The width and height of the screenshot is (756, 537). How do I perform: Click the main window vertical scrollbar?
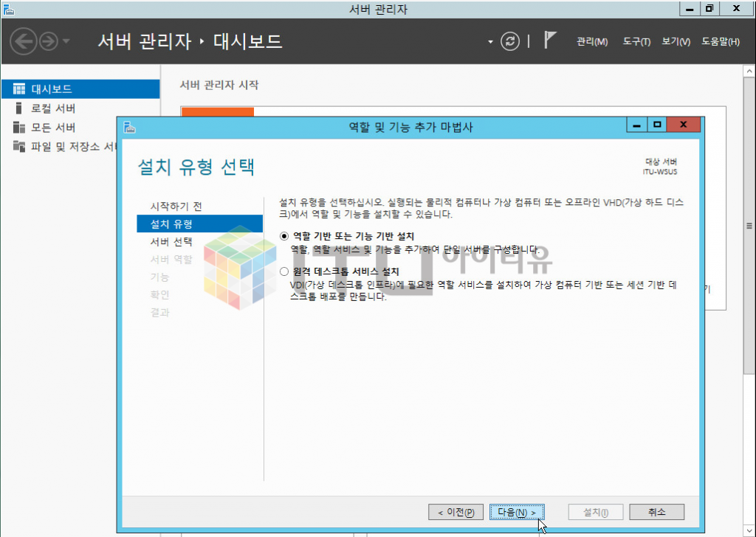coord(749,221)
